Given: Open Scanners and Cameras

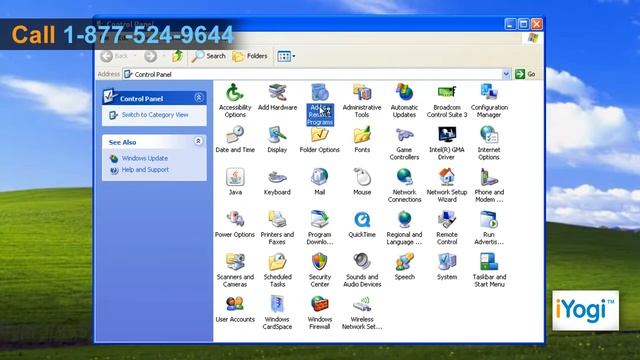Looking at the screenshot, I should 235,270.
